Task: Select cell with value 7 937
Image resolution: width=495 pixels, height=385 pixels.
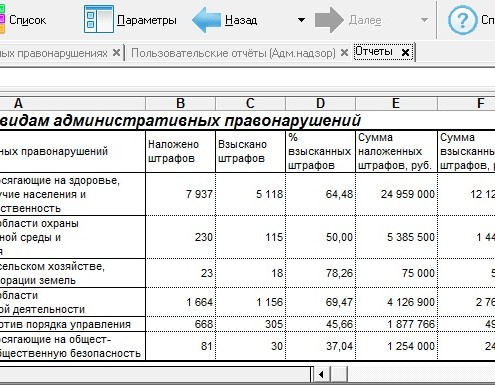Action: (181, 194)
